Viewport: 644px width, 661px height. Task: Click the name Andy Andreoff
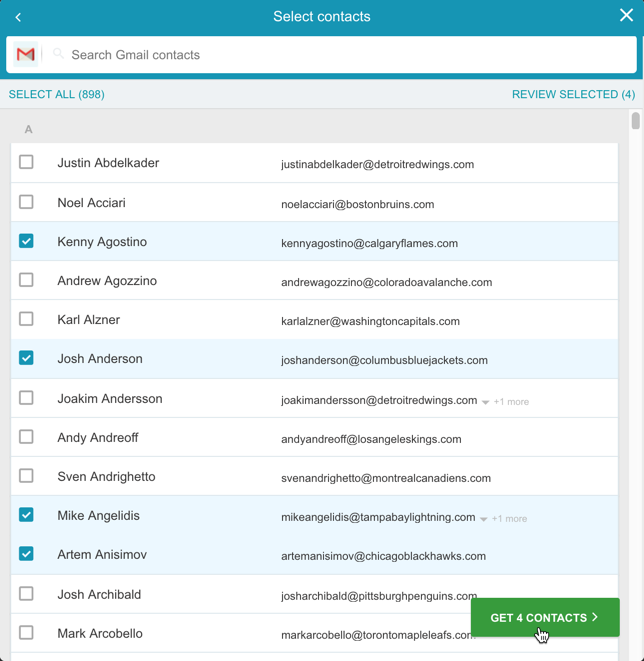coord(98,438)
